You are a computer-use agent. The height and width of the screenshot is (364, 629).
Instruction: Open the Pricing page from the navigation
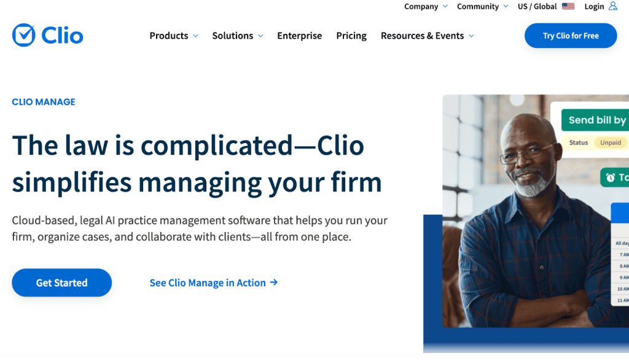tap(351, 36)
